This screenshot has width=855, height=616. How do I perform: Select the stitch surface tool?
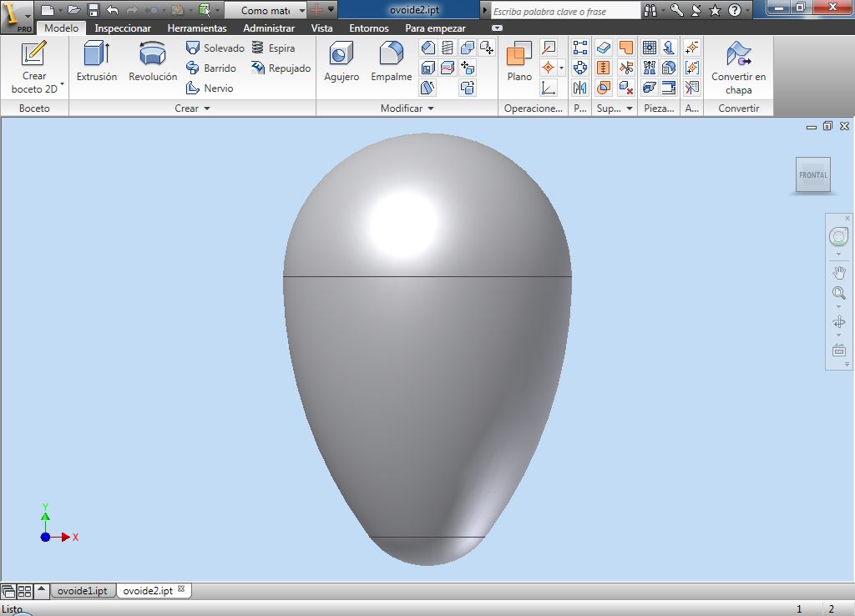click(x=603, y=68)
